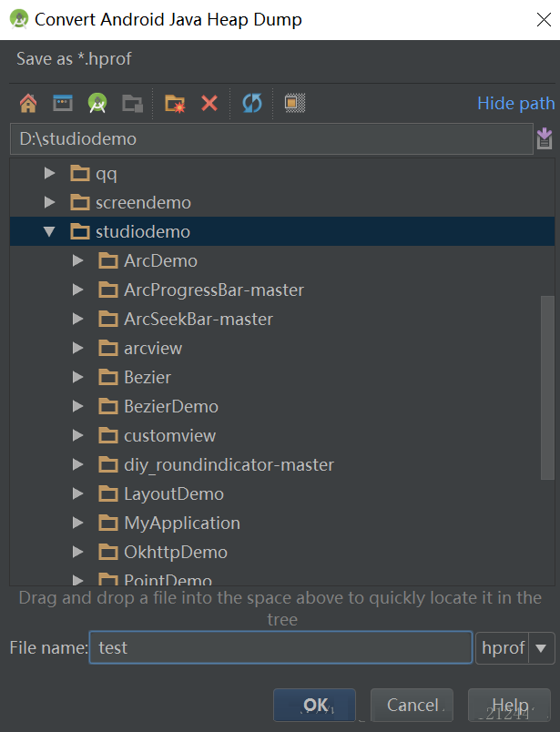
Task: Expand the qq folder
Action: coord(49,173)
